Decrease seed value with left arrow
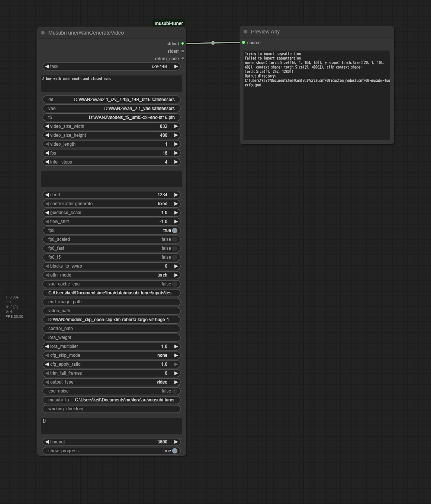This screenshot has height=504, width=431. click(47, 195)
